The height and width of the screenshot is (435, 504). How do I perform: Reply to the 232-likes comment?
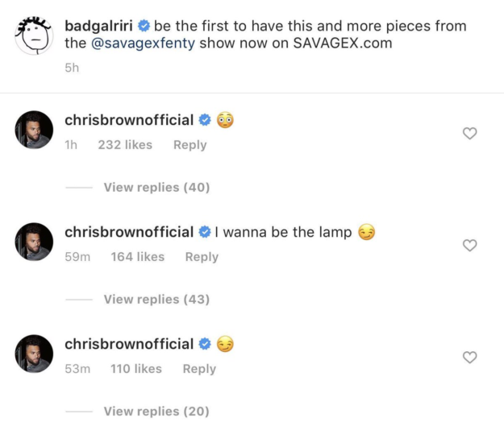click(x=190, y=145)
